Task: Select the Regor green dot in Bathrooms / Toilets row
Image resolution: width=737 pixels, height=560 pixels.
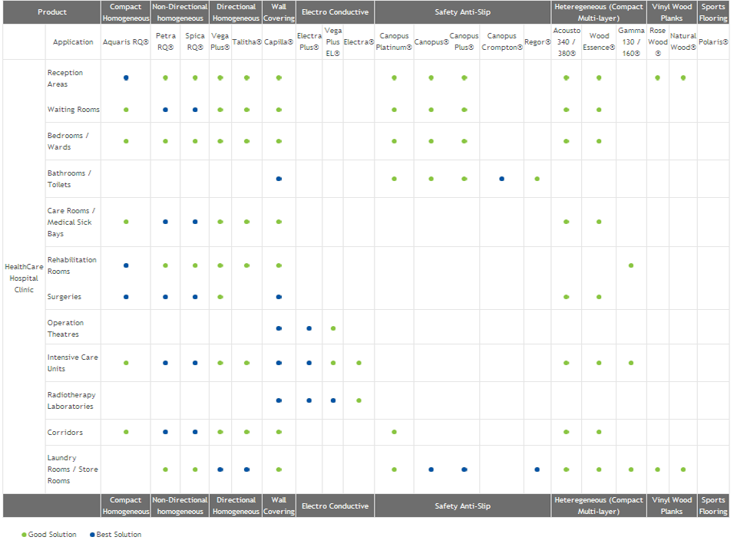Action: coord(537,179)
